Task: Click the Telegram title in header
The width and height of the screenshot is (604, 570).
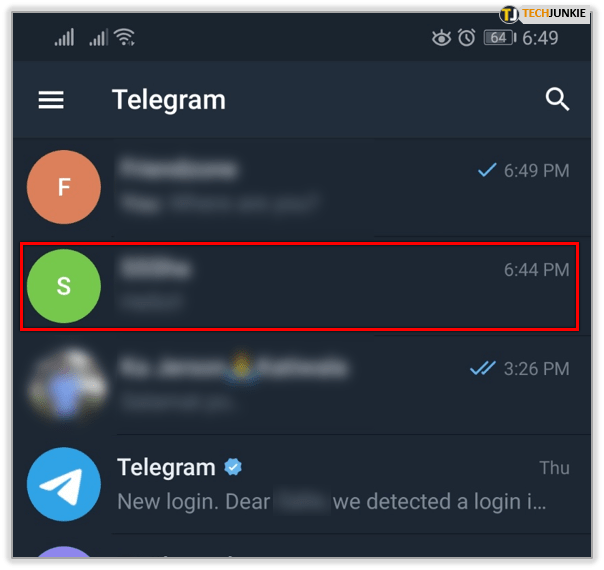Action: point(169,100)
